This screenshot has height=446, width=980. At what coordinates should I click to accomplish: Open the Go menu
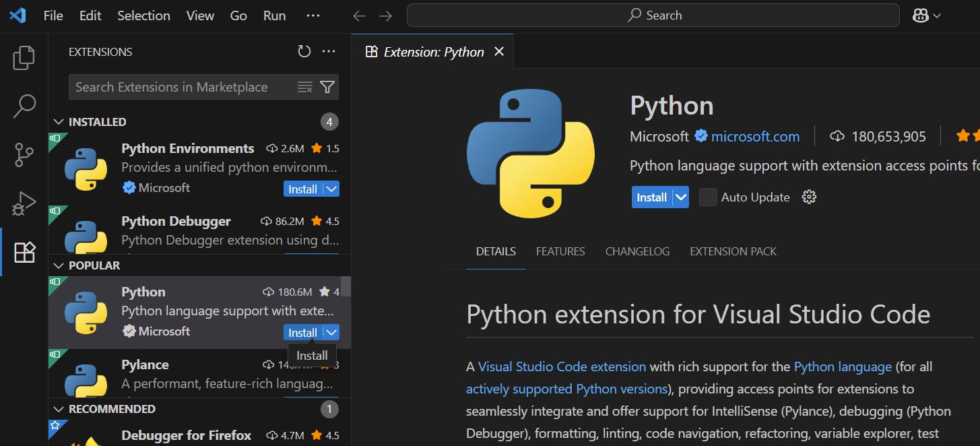(238, 15)
